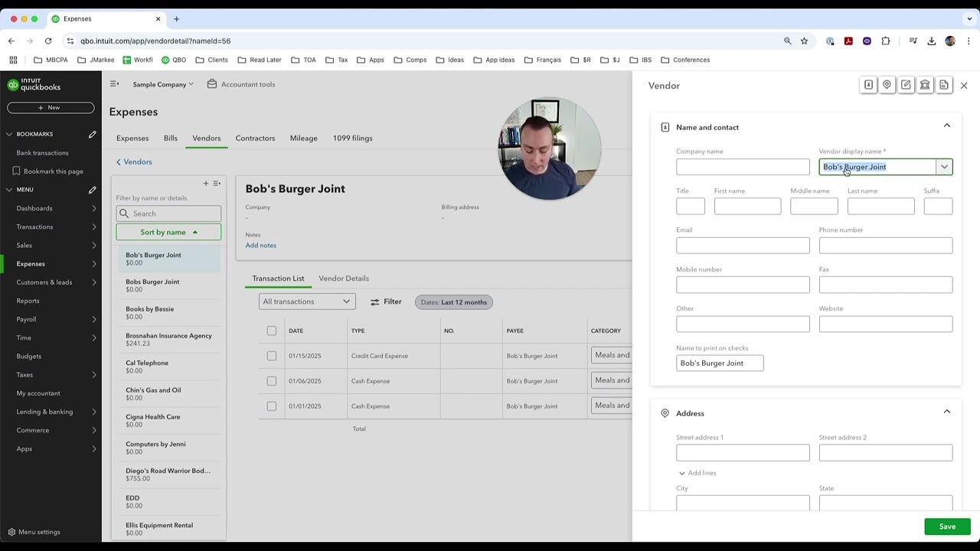Collapse the BOOKMARKS section
The height and width of the screenshot is (551, 980).
pos(9,134)
